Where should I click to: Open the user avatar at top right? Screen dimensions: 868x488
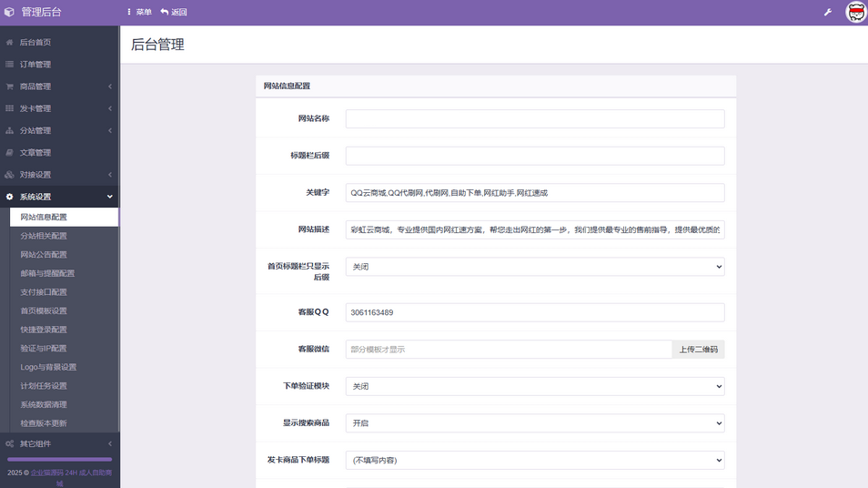click(856, 12)
